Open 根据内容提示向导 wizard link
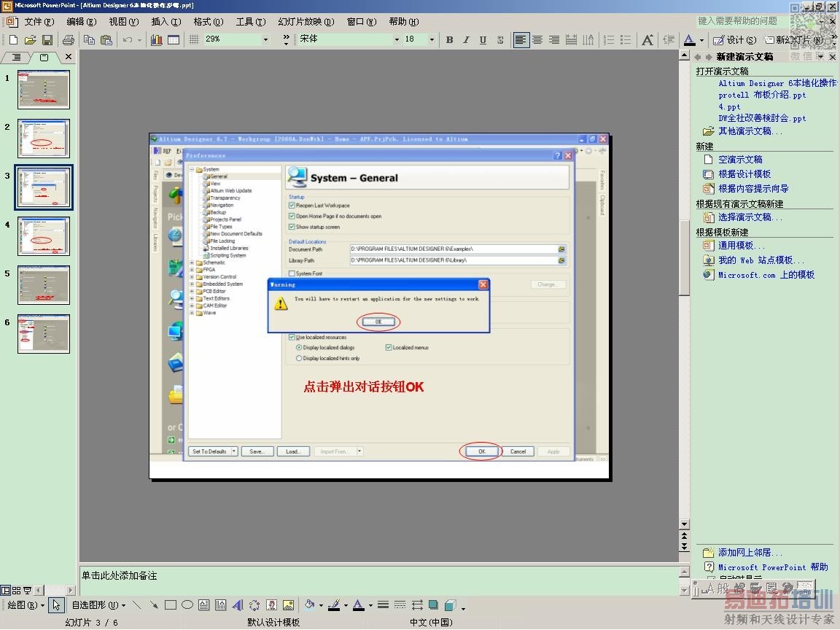Viewport: 840px width, 630px height. 752,188
